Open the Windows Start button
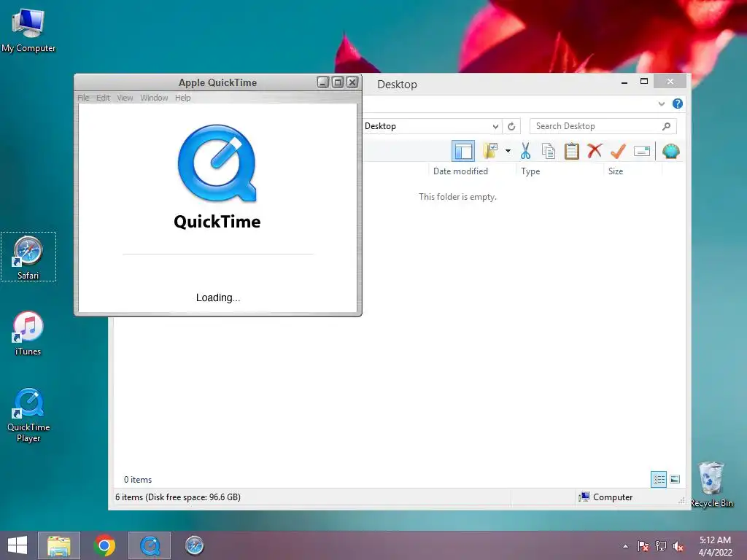The height and width of the screenshot is (560, 747). pos(18,545)
